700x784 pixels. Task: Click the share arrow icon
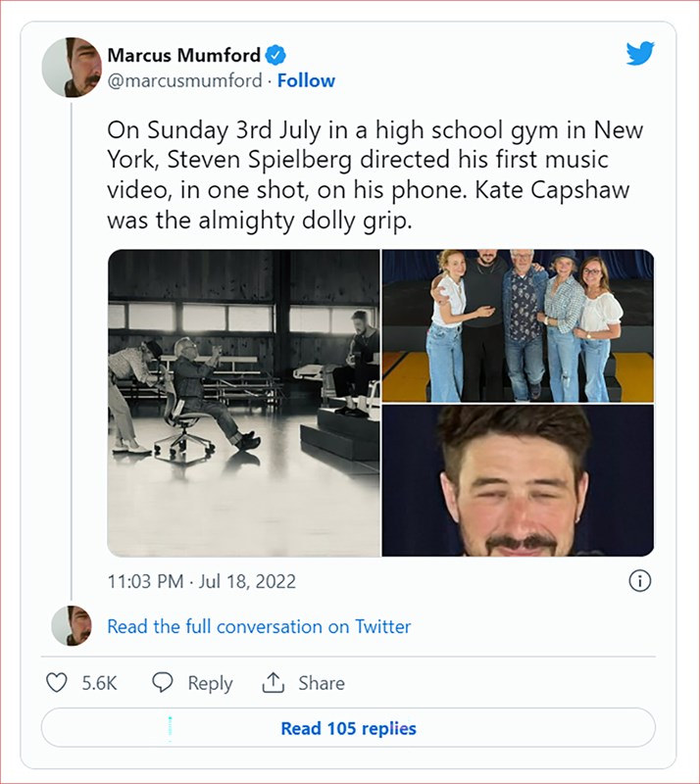[274, 683]
